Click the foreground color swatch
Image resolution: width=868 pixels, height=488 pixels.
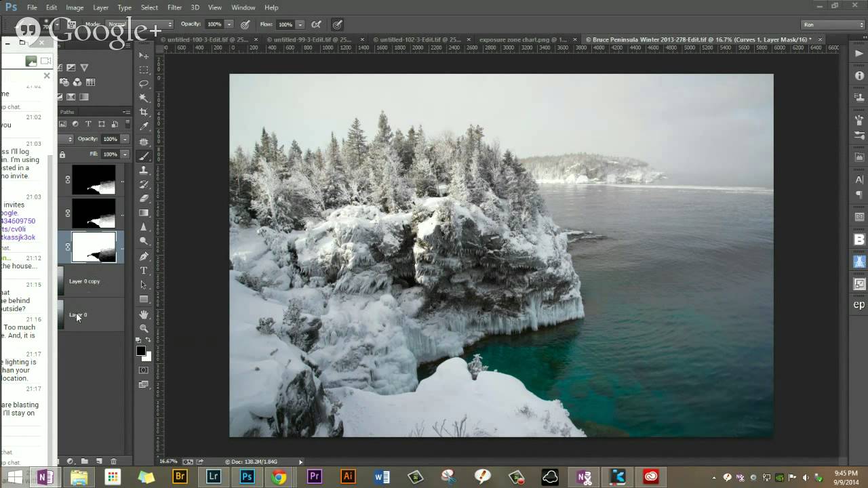click(x=141, y=351)
